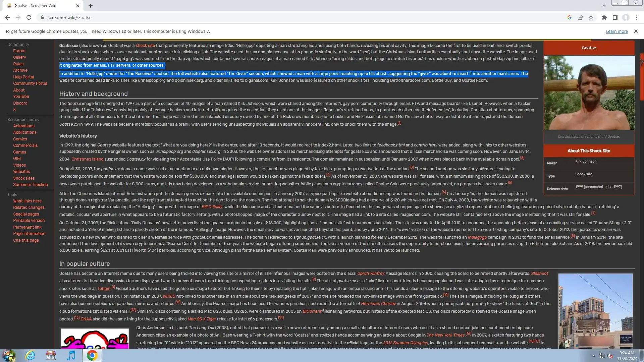Open the Chrome three-dot menu
Viewport: 644px width, 362px height.
[637, 17]
